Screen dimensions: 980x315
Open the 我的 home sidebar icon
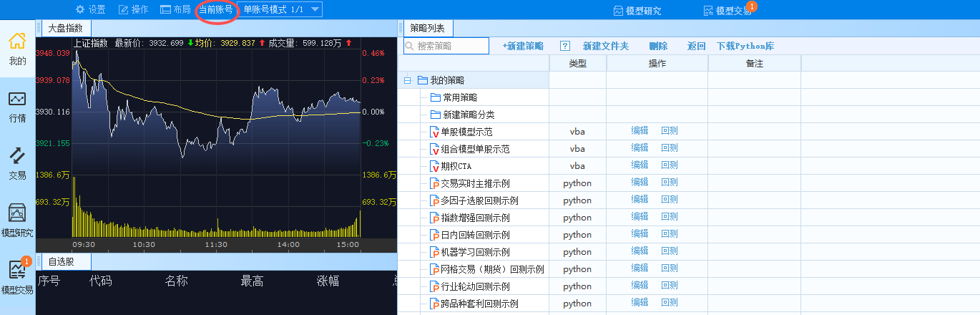18,49
